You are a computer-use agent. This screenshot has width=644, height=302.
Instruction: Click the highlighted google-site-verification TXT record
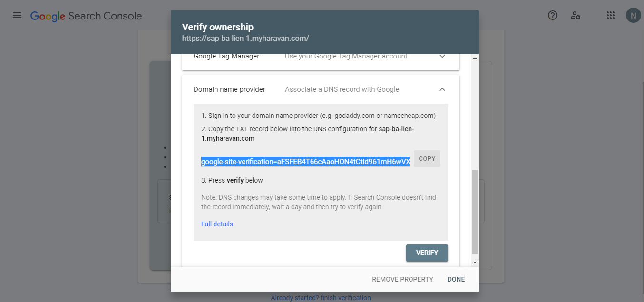[x=305, y=162]
